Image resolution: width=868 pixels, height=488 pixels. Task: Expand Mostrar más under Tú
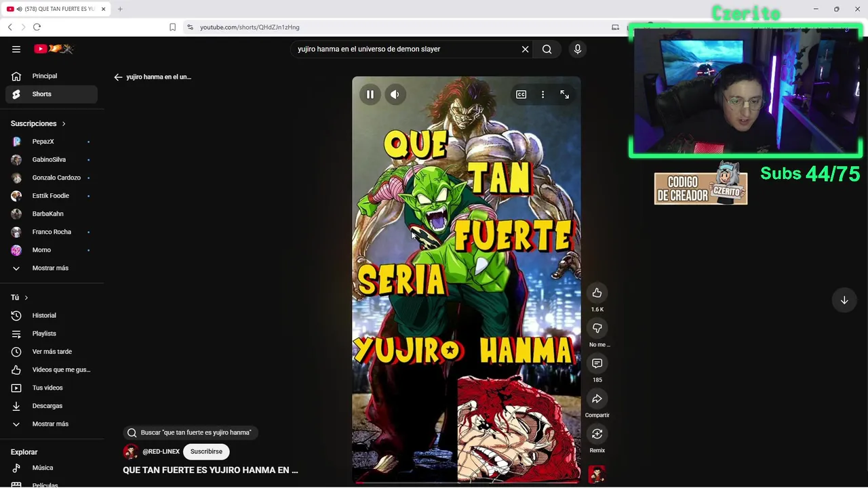(x=52, y=424)
